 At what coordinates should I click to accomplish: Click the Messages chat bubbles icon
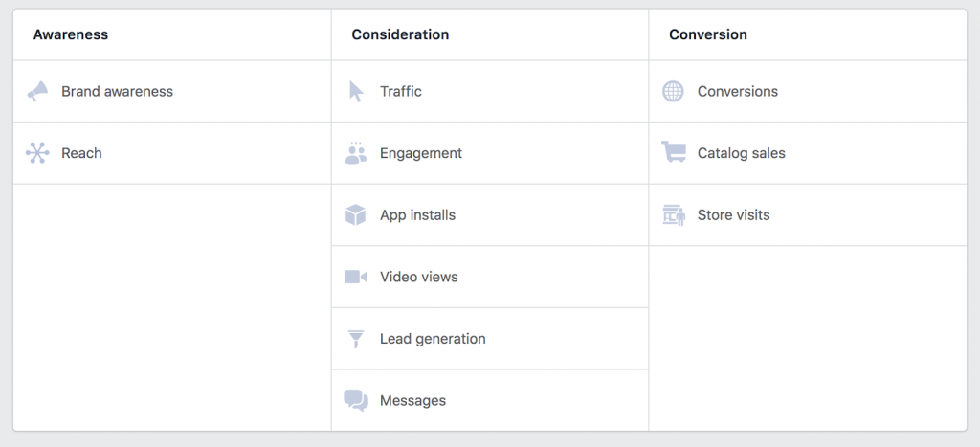click(356, 400)
